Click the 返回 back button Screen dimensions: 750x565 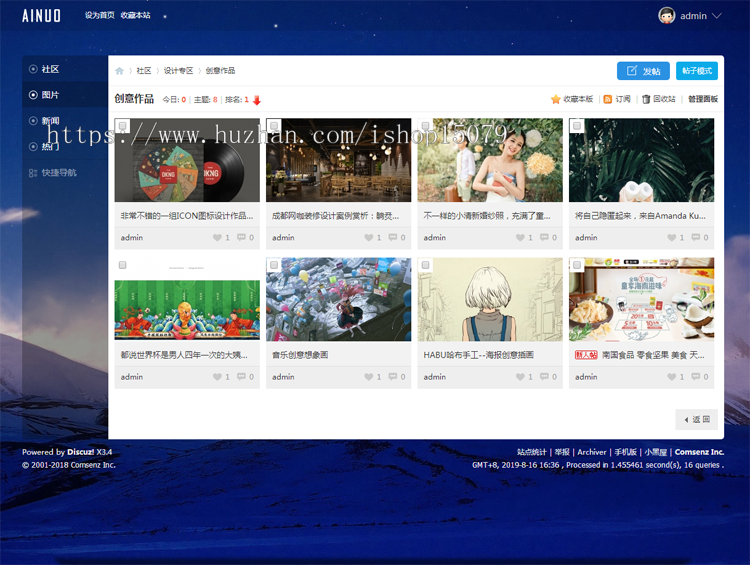[x=696, y=420]
